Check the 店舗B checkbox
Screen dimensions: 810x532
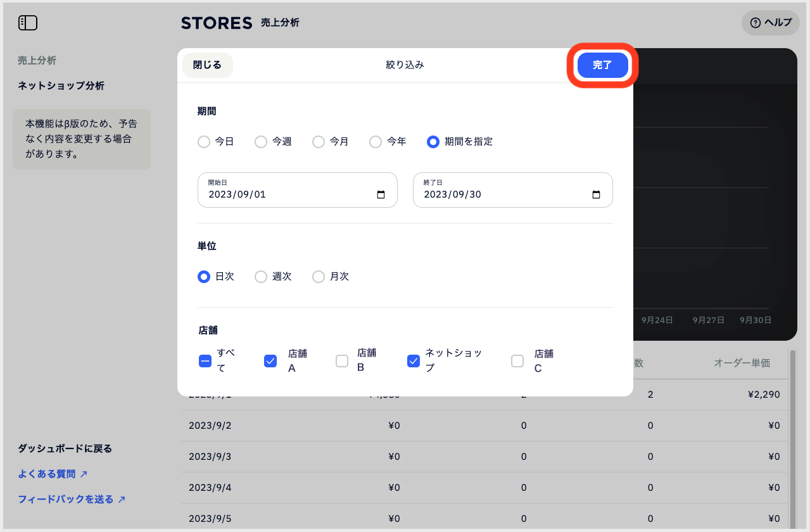(x=342, y=361)
